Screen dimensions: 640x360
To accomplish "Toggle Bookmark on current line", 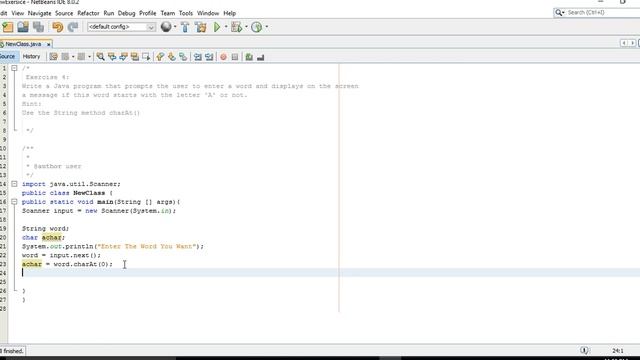I will coord(183,57).
